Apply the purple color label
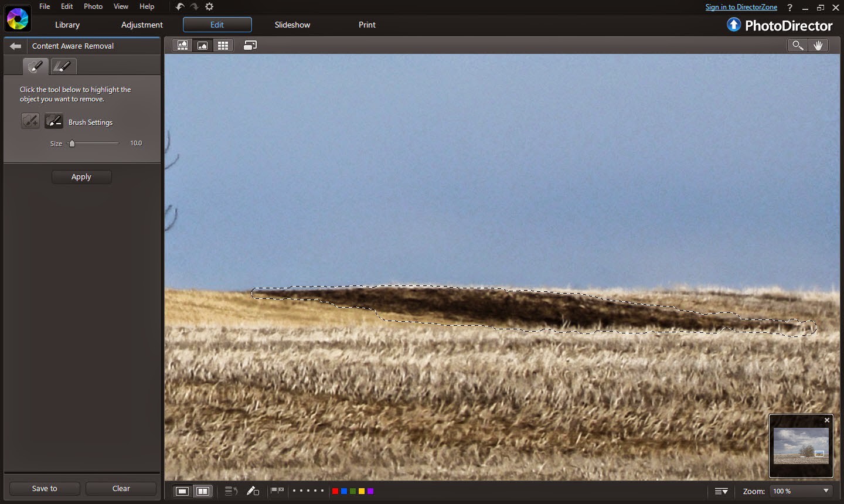 370,491
